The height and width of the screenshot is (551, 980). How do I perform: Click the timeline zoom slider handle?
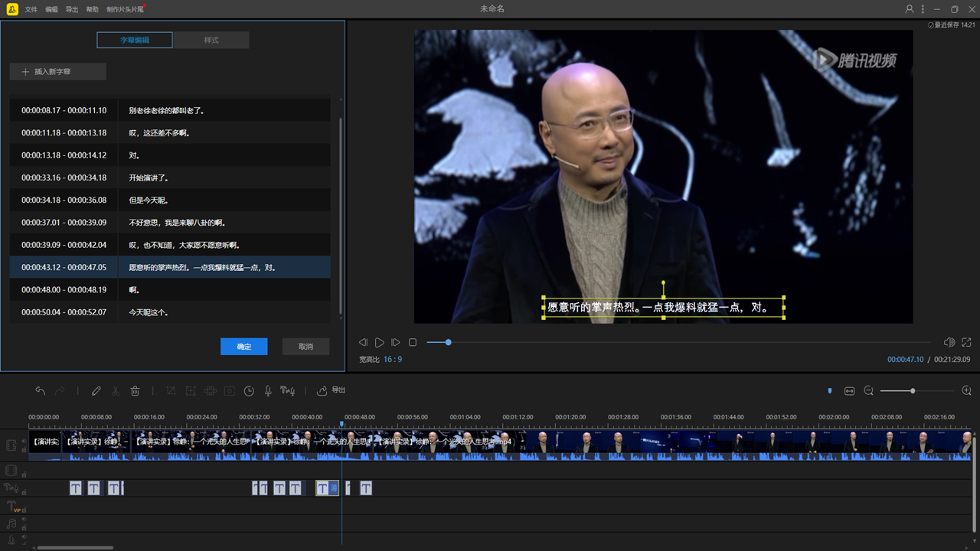pyautogui.click(x=913, y=391)
